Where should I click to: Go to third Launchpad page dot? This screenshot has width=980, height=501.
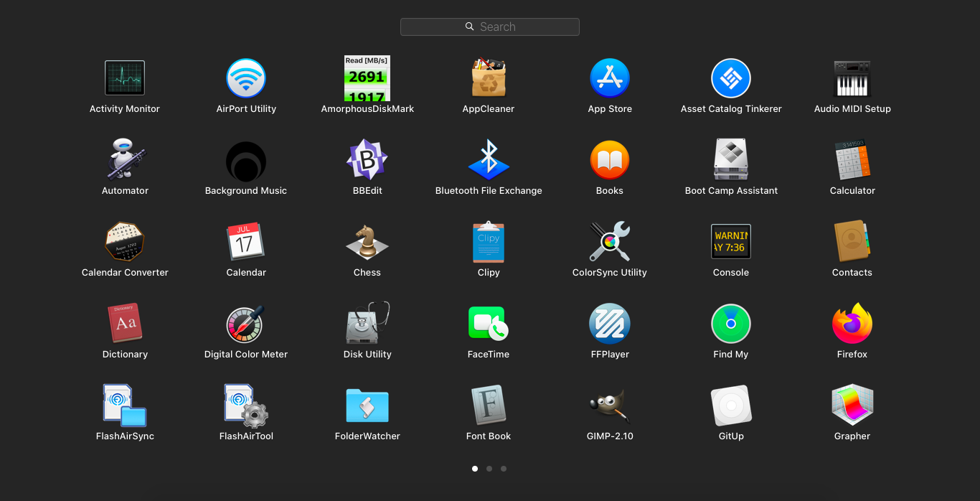pos(504,469)
